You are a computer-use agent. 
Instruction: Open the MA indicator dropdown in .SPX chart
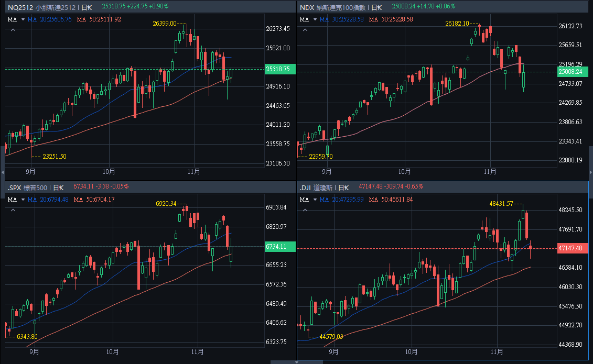click(23, 200)
